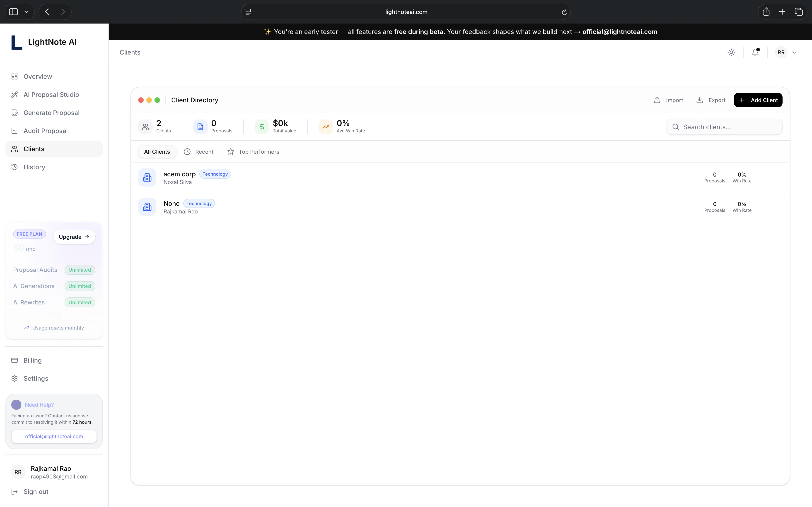Open the browser sidebar toggle dropdown arrow

click(27, 12)
